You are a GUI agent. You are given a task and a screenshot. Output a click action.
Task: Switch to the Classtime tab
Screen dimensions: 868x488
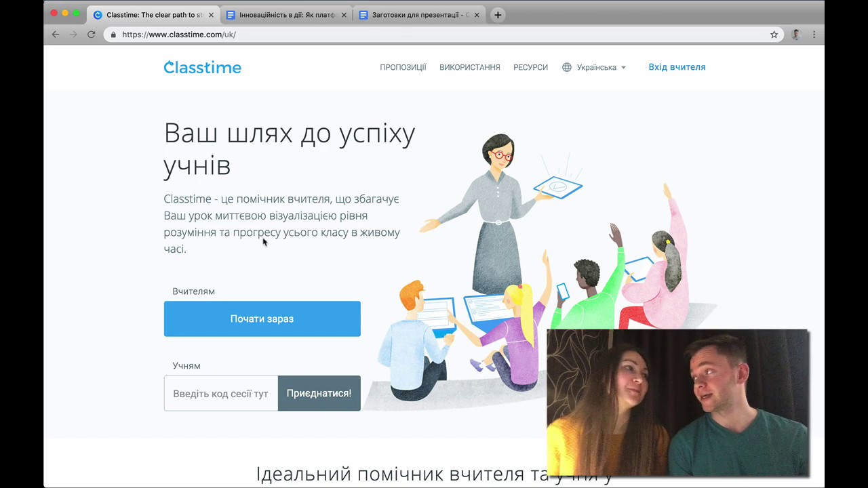coord(154,15)
